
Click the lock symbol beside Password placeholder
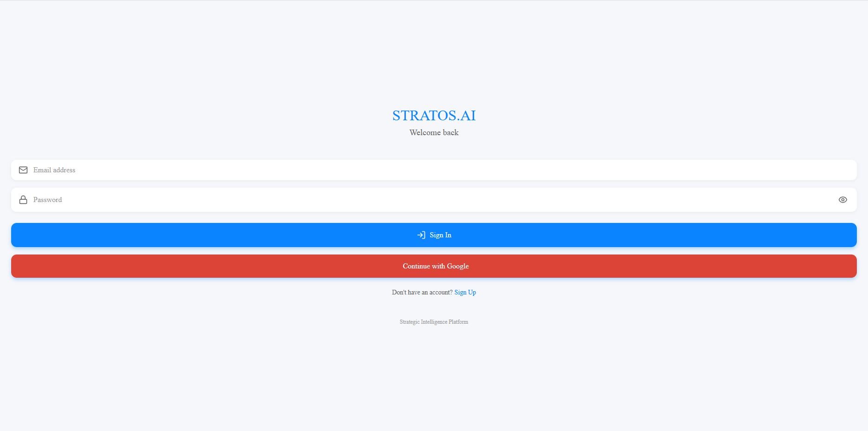pos(23,200)
